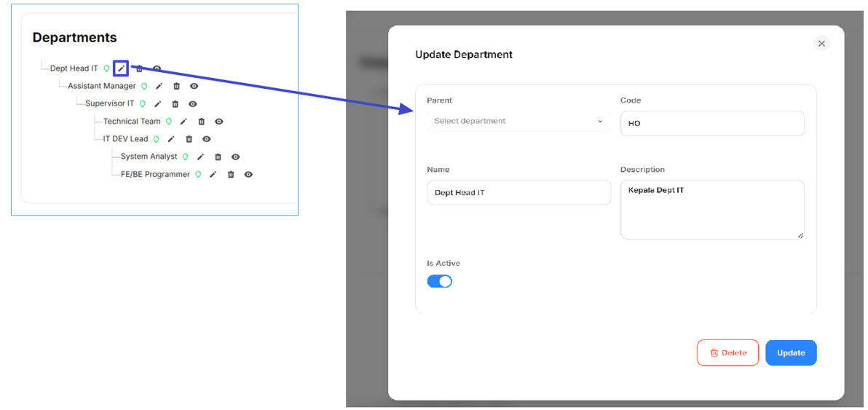Edit the IT DEV Lead department
The height and width of the screenshot is (410, 868).
coord(171,139)
